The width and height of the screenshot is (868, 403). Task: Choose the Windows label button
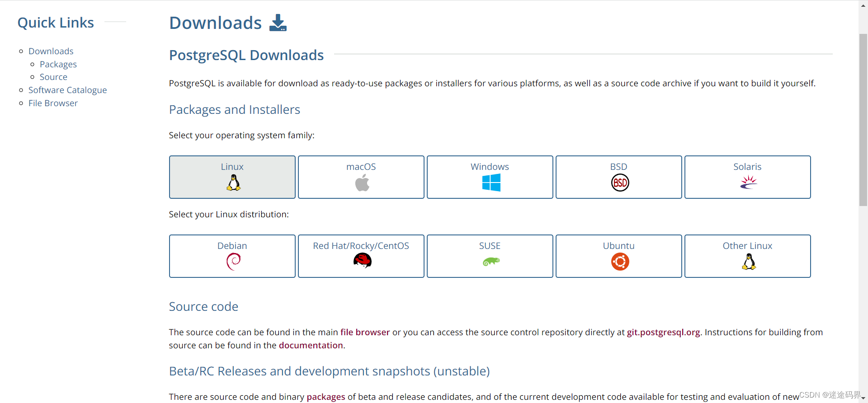(x=490, y=167)
